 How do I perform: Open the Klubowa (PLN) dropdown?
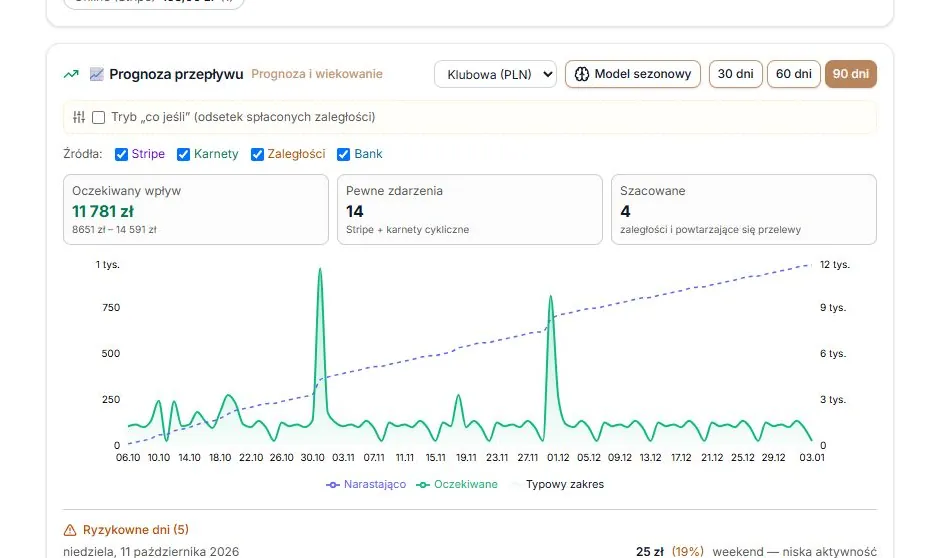click(x=495, y=74)
